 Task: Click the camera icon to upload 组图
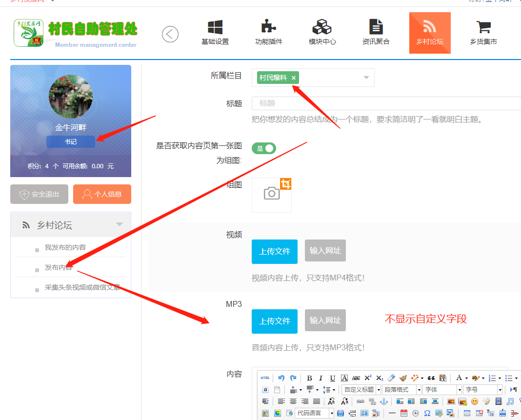(272, 194)
